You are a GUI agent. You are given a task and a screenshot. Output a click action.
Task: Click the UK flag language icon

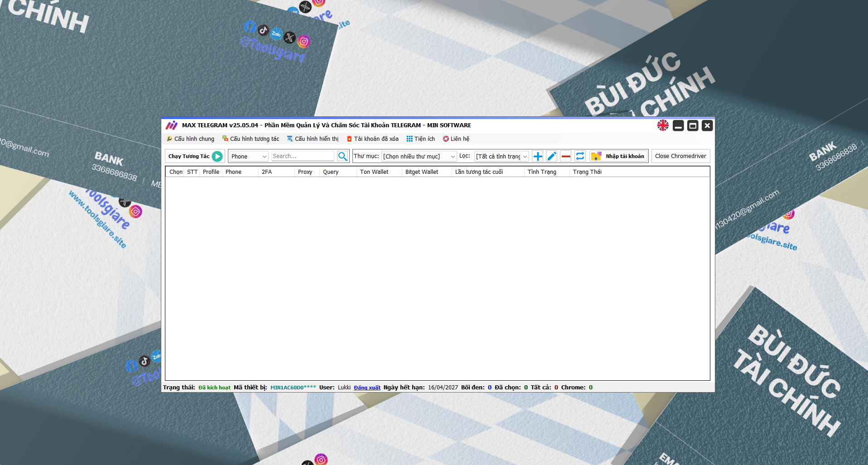tap(663, 125)
